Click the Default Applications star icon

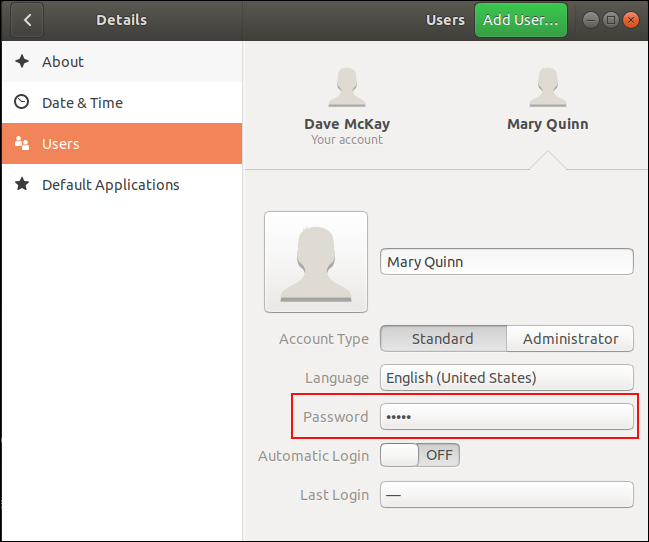tap(22, 185)
